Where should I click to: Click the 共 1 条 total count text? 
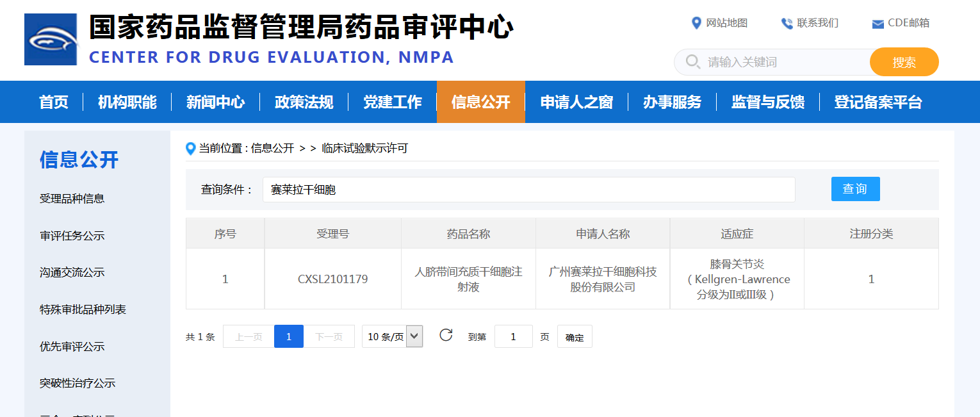pyautogui.click(x=200, y=337)
